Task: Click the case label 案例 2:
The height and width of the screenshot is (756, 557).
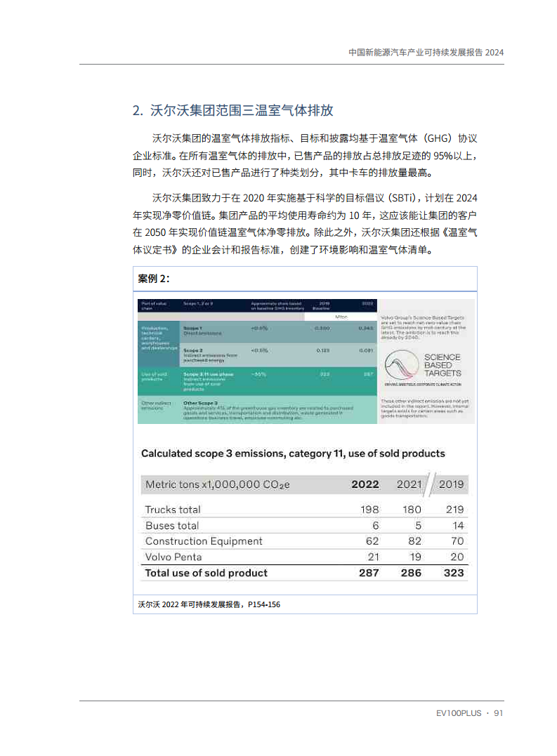Action: pos(154,279)
